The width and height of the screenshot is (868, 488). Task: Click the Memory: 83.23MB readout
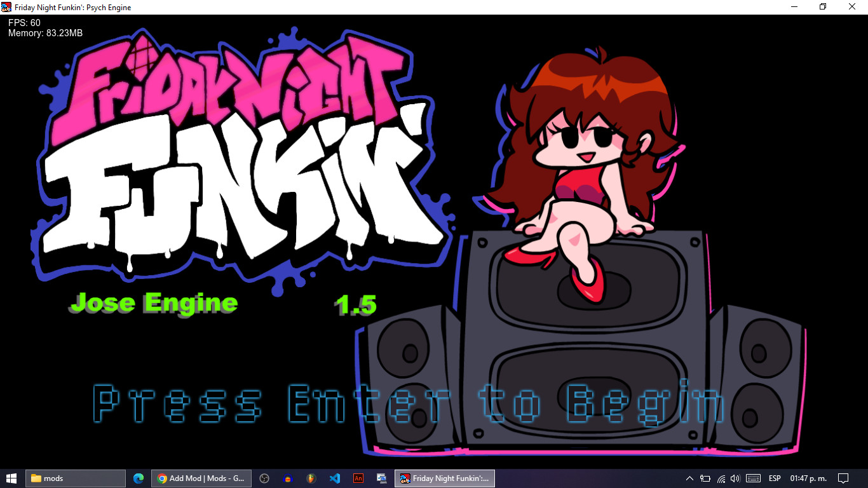tap(45, 33)
